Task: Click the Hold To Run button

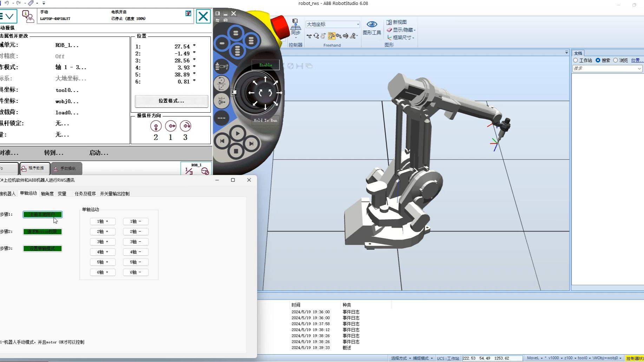Action: (265, 120)
